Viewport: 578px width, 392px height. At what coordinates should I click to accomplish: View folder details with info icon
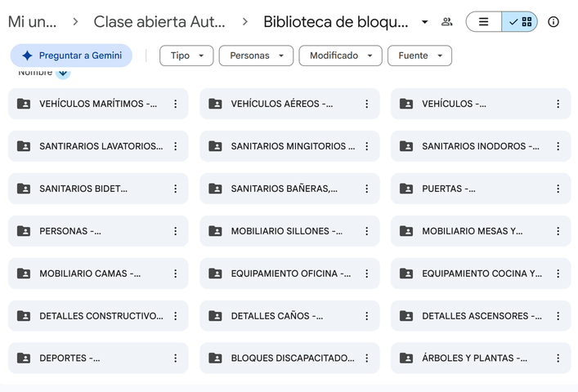(553, 22)
